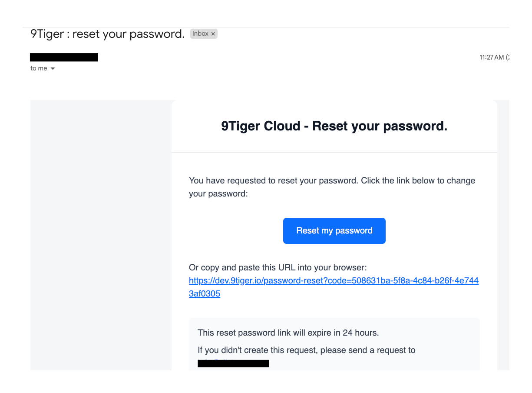Click the subject line "9Tiger : reset your password."
The width and height of the screenshot is (532, 393).
point(107,34)
